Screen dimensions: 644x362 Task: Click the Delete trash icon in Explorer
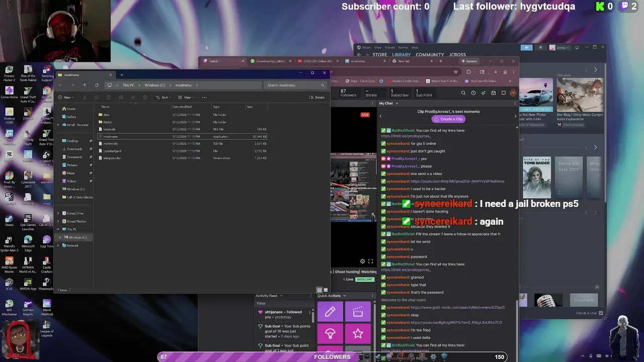(144, 97)
